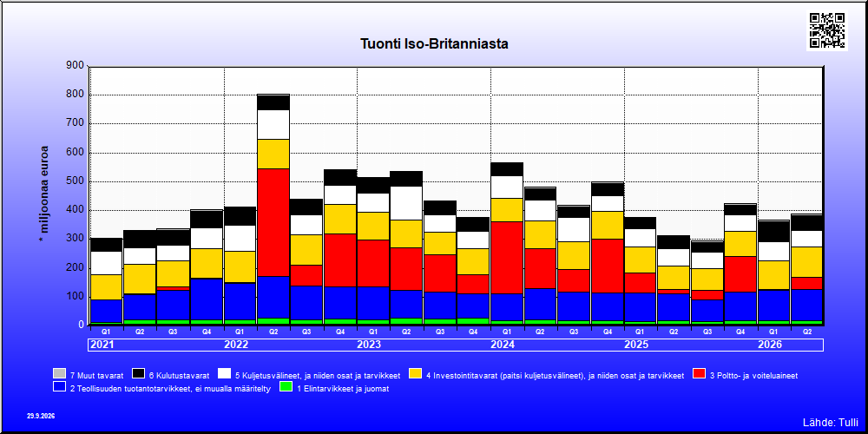Click the 900 value on the y-axis
Viewport: 868px width, 434px height.
tap(75, 66)
